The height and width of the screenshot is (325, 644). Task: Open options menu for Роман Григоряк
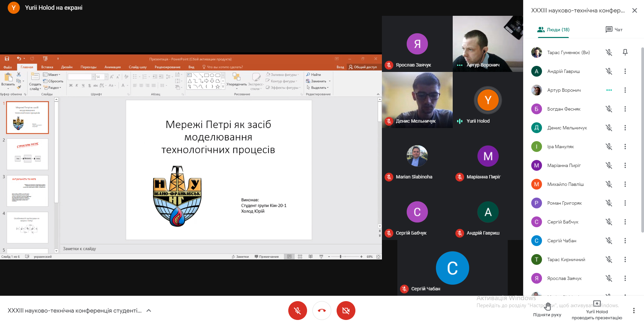point(625,203)
